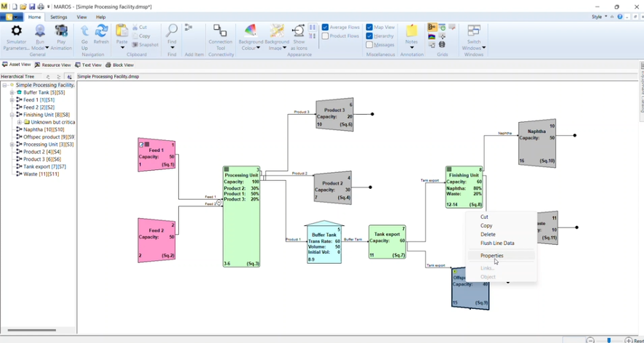Image resolution: width=644 pixels, height=343 pixels.
Task: Uncheck the Map View checkbox
Action: tap(369, 27)
